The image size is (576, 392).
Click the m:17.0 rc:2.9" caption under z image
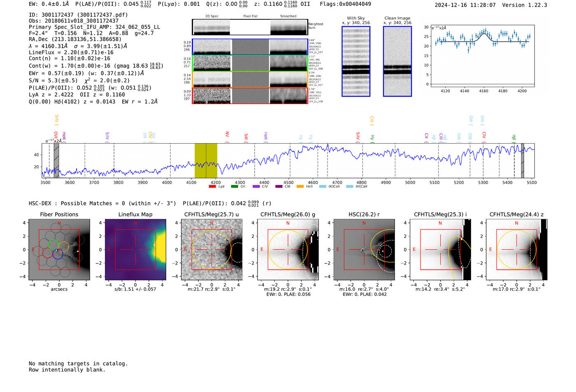pyautogui.click(x=516, y=290)
